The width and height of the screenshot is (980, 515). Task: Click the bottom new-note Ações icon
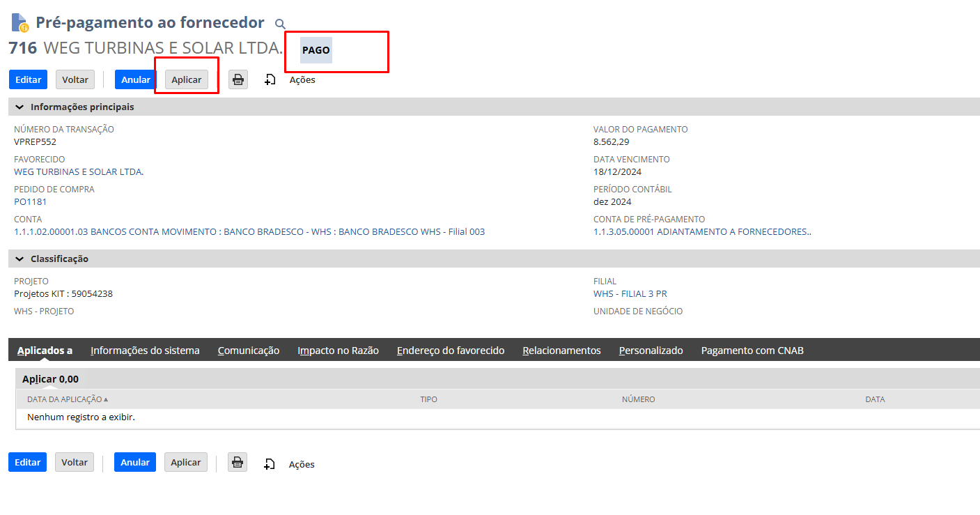tap(270, 464)
